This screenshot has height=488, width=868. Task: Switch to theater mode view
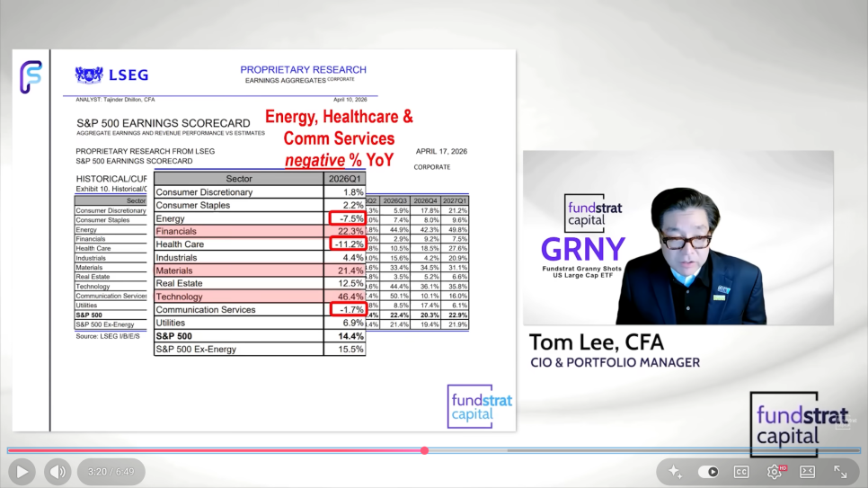(807, 472)
